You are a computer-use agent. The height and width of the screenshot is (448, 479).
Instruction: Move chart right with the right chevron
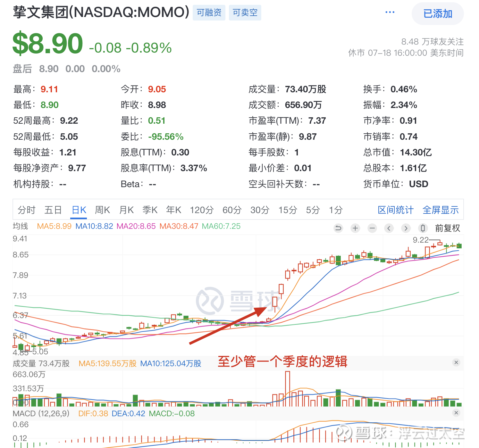click(x=406, y=228)
